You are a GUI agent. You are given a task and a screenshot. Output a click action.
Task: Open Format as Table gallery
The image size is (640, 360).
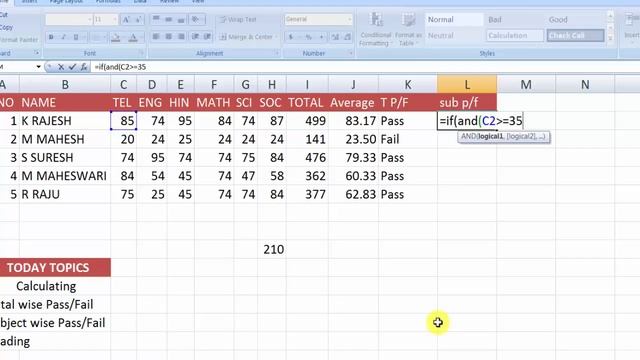pos(408,29)
